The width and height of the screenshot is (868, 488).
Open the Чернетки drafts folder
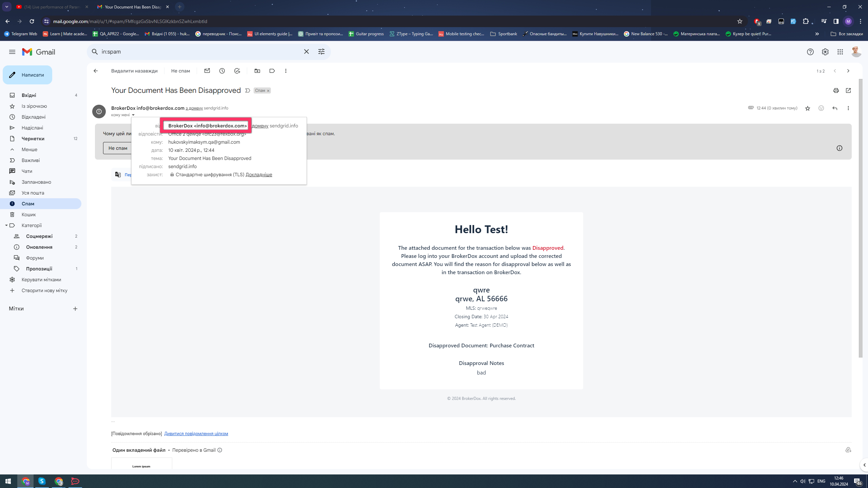click(x=41, y=139)
